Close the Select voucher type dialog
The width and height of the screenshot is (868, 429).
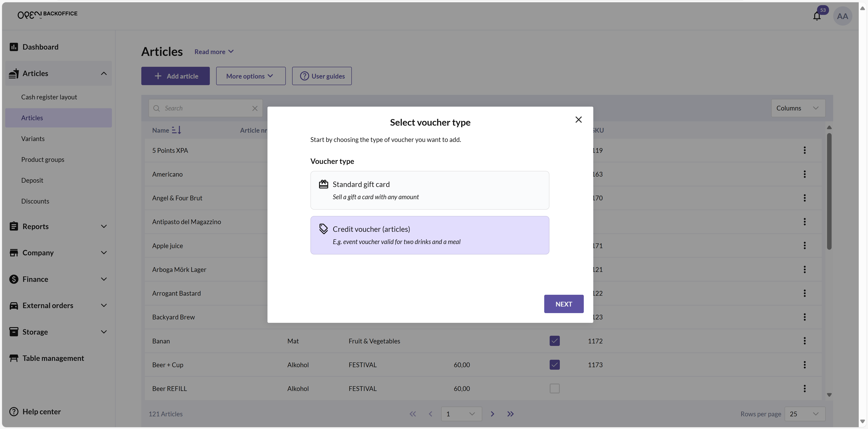(578, 120)
